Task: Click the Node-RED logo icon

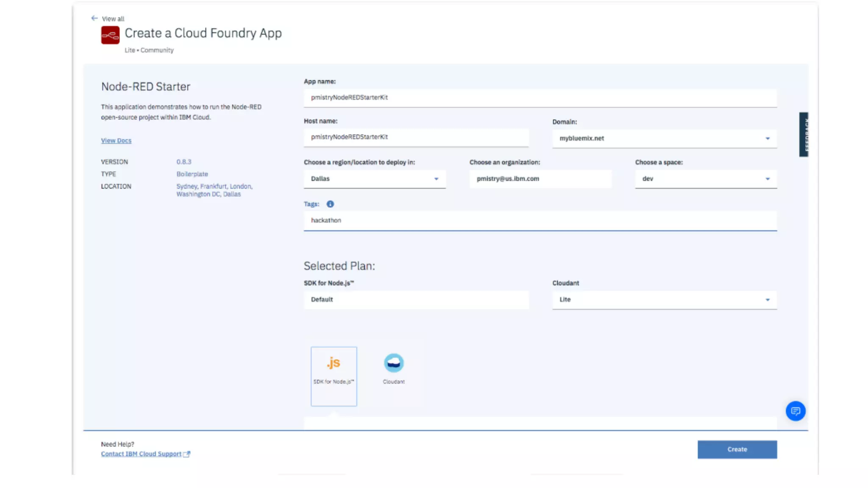Action: click(110, 35)
